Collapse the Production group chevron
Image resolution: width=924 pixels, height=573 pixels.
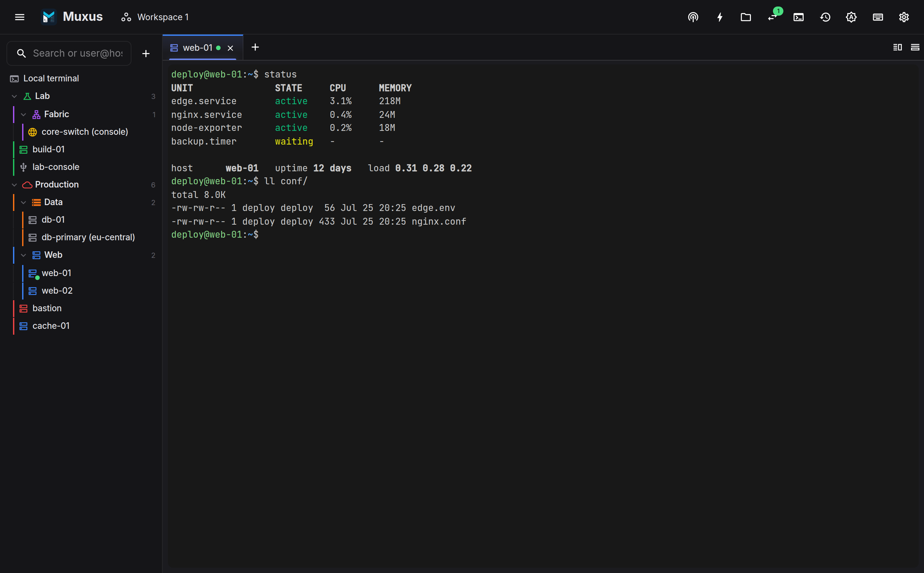pos(14,185)
